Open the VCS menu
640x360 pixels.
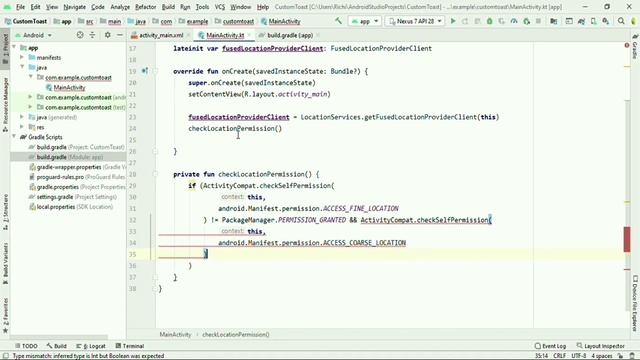coord(220,7)
